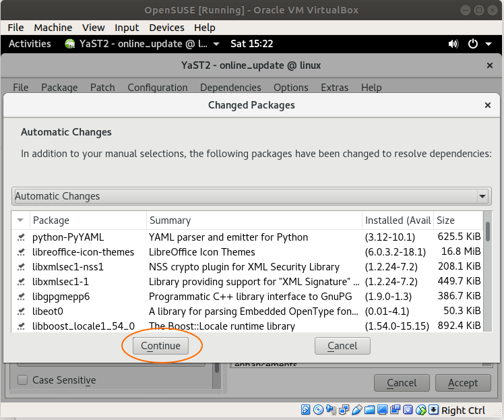The width and height of the screenshot is (504, 420).
Task: Expand the YaST2 app menu arrow in top bar
Action: point(216,44)
